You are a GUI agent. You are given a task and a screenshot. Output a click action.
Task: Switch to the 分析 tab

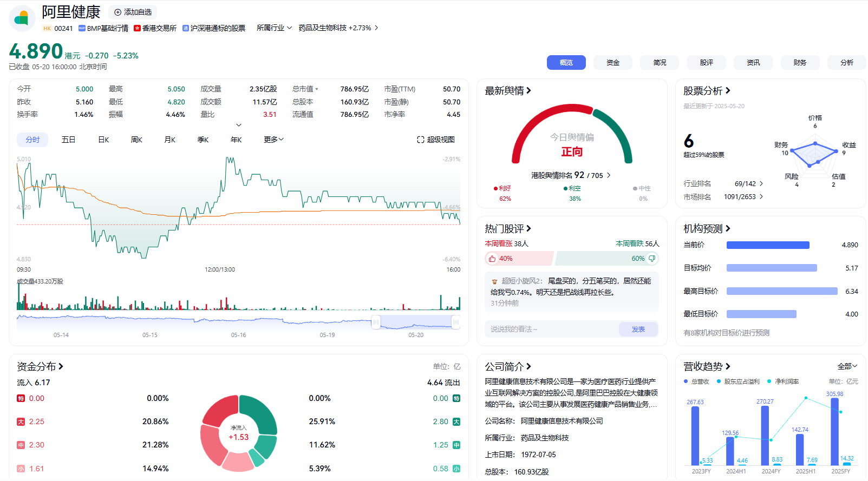tap(847, 63)
